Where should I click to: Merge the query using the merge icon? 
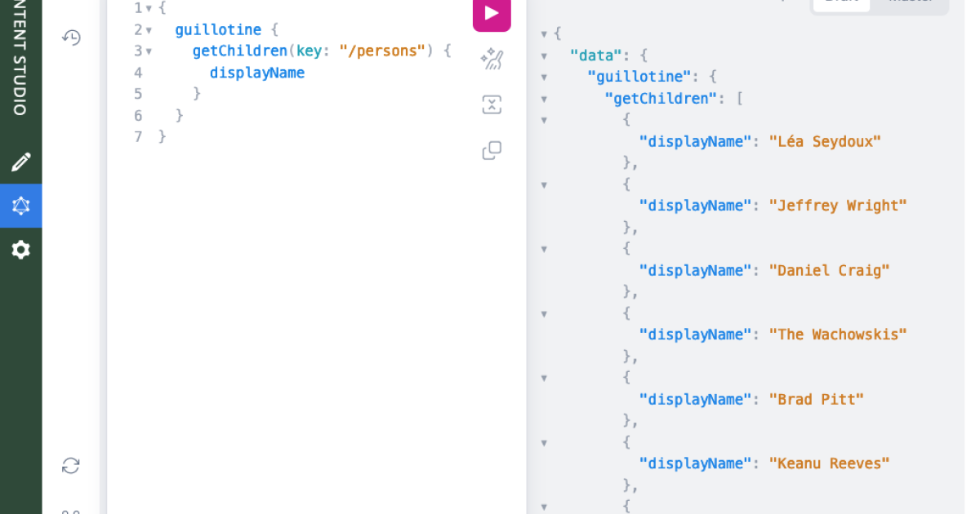tap(492, 104)
